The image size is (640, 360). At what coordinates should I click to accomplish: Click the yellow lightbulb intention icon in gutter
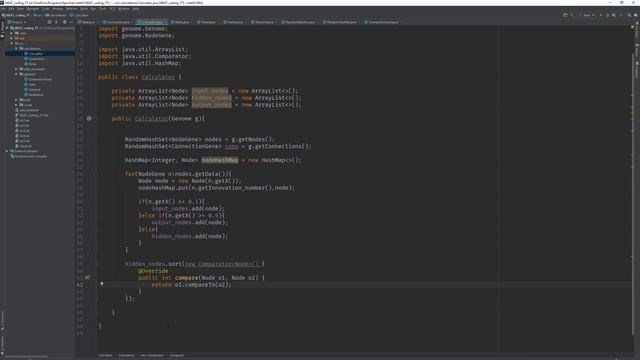click(102, 284)
